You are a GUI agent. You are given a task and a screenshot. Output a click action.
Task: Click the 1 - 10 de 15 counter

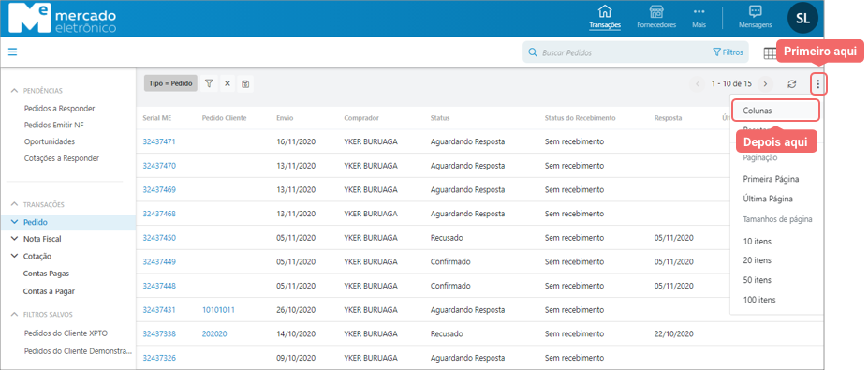(731, 84)
